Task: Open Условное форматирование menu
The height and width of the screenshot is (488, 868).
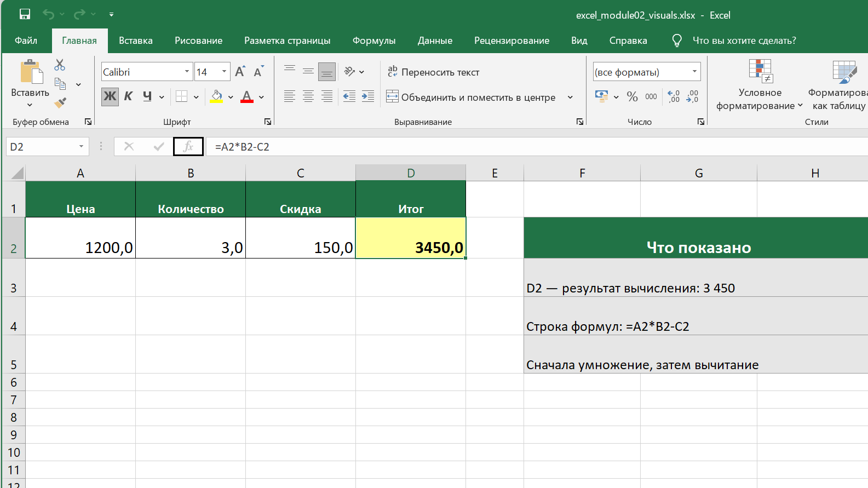Action: coord(760,85)
